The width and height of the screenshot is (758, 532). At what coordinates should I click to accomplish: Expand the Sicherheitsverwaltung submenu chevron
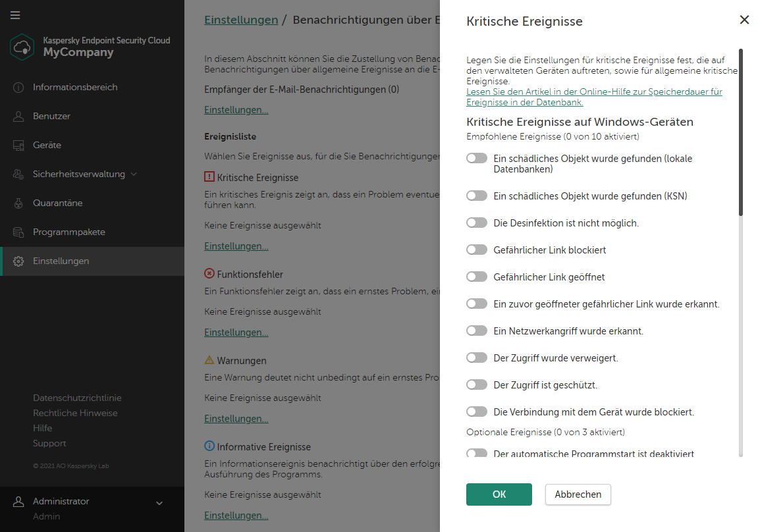(134, 174)
